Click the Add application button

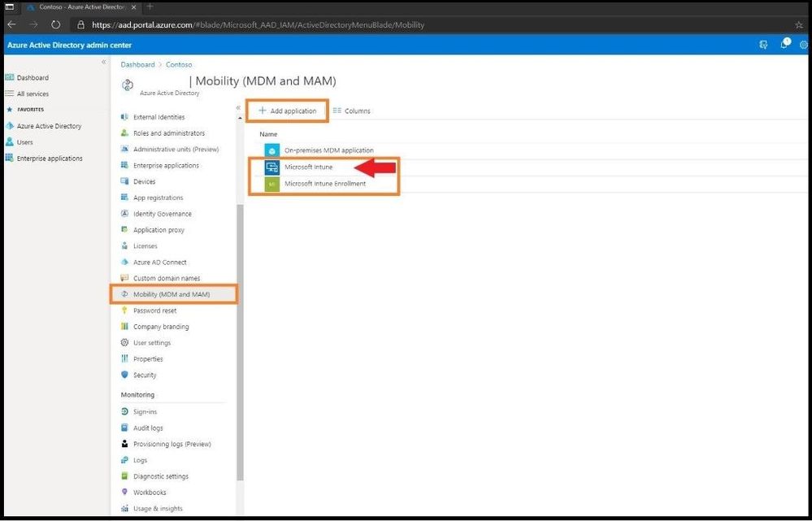tap(287, 111)
